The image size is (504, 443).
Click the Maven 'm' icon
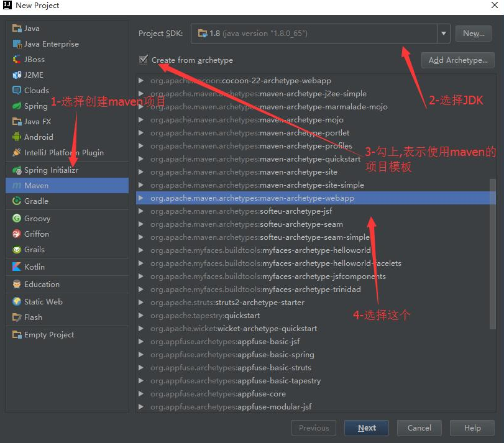coord(17,186)
